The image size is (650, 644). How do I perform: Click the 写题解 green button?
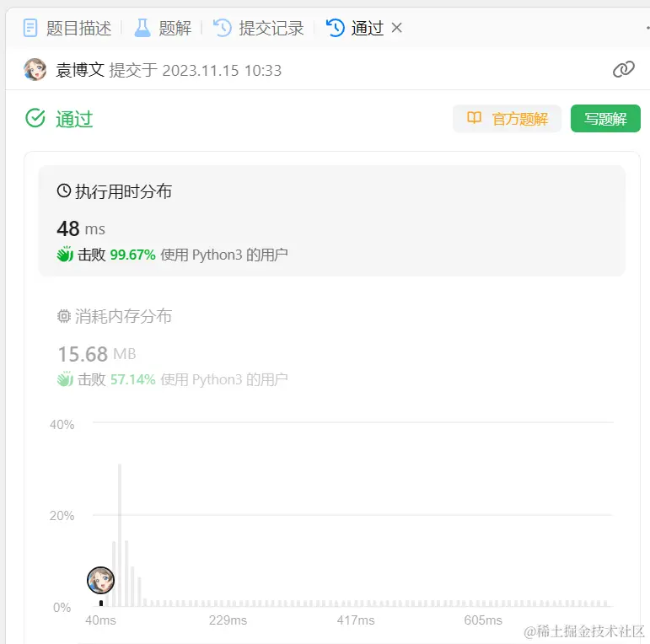605,119
